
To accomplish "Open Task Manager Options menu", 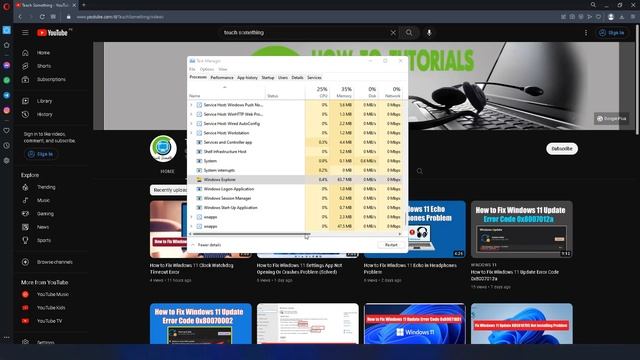I will coord(207,69).
